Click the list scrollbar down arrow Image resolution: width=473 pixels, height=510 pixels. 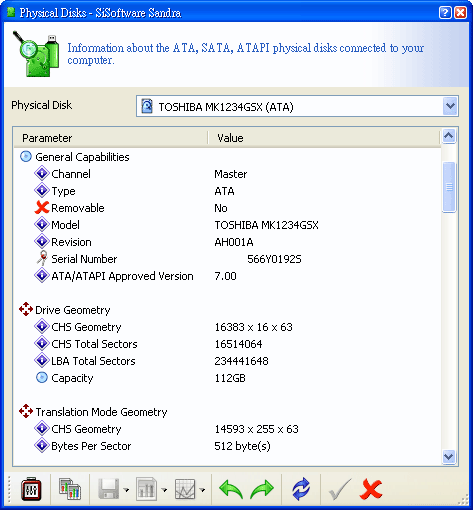[449, 457]
